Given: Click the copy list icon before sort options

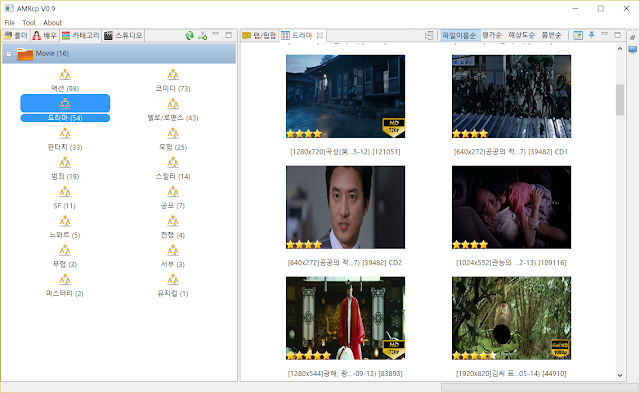Looking at the screenshot, I should pyautogui.click(x=429, y=36).
